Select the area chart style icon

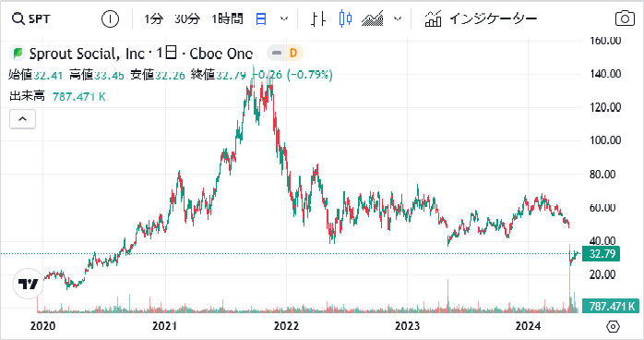point(372,18)
